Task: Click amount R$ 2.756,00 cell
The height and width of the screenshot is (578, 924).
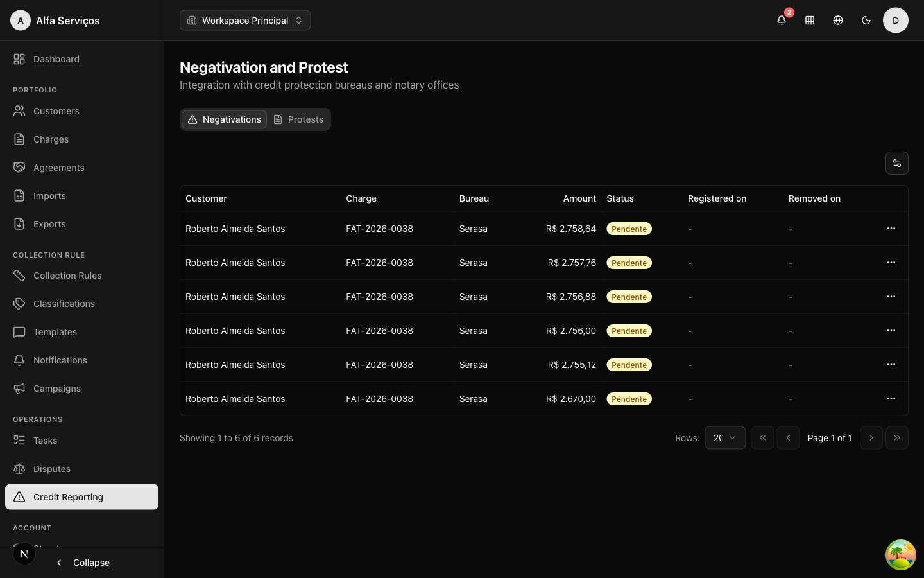Action: coord(571,331)
